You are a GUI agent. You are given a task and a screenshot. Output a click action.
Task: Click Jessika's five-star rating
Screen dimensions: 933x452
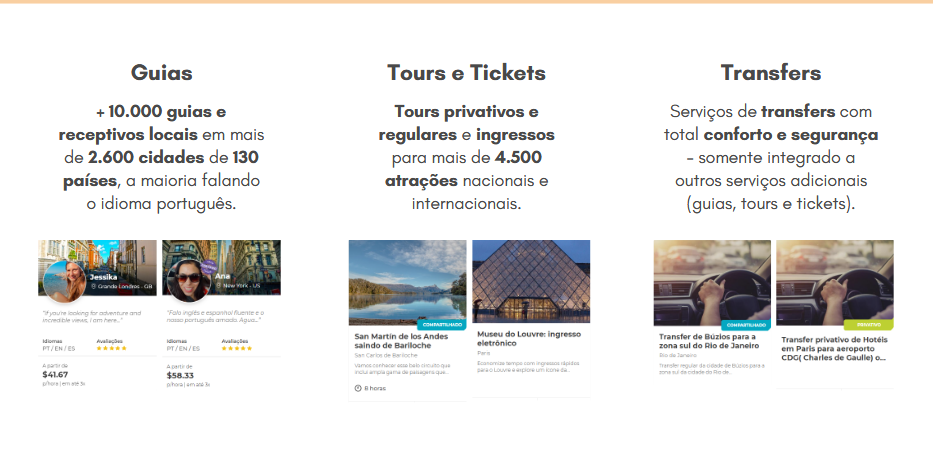click(111, 349)
